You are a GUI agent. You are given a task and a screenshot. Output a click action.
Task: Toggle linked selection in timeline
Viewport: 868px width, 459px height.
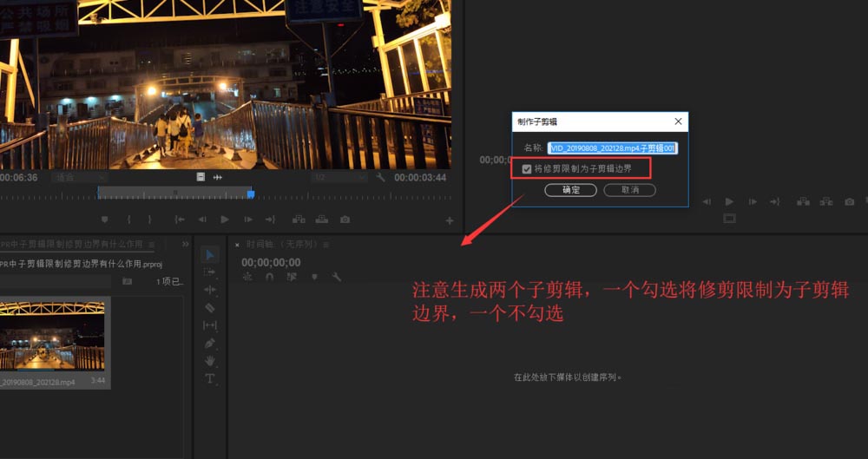click(291, 277)
